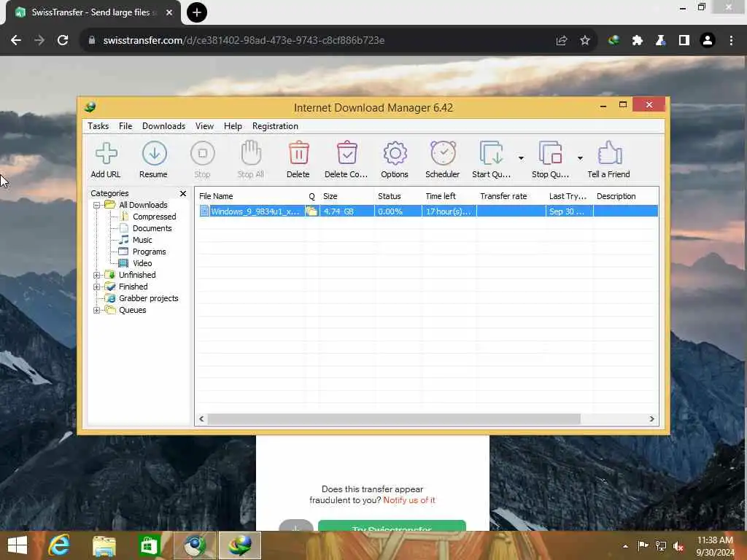Expand the Finished category node
The width and height of the screenshot is (747, 560).
point(97,287)
